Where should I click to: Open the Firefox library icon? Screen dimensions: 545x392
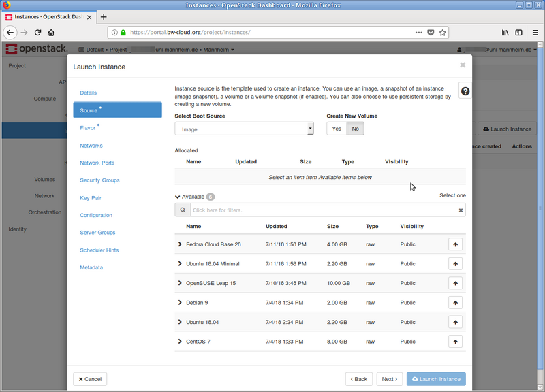[505, 32]
